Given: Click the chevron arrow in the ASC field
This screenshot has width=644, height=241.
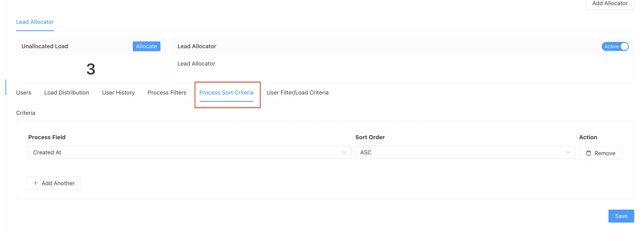Looking at the screenshot, I should point(568,152).
